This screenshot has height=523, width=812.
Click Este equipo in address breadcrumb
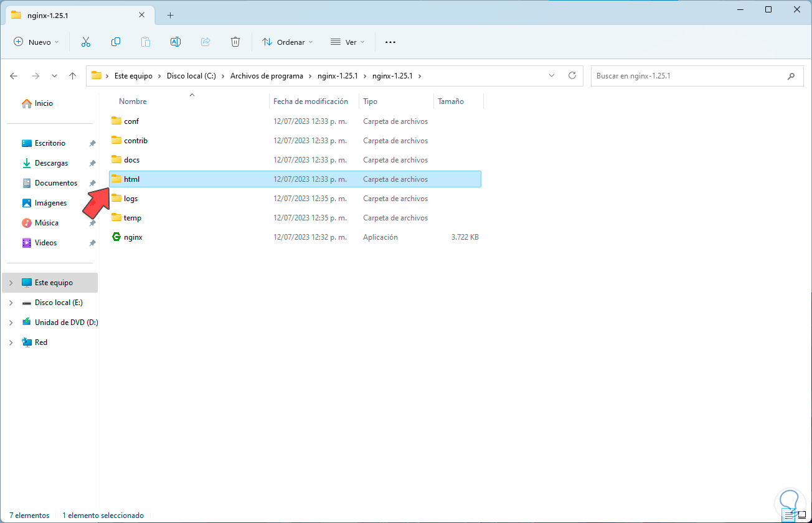click(133, 76)
